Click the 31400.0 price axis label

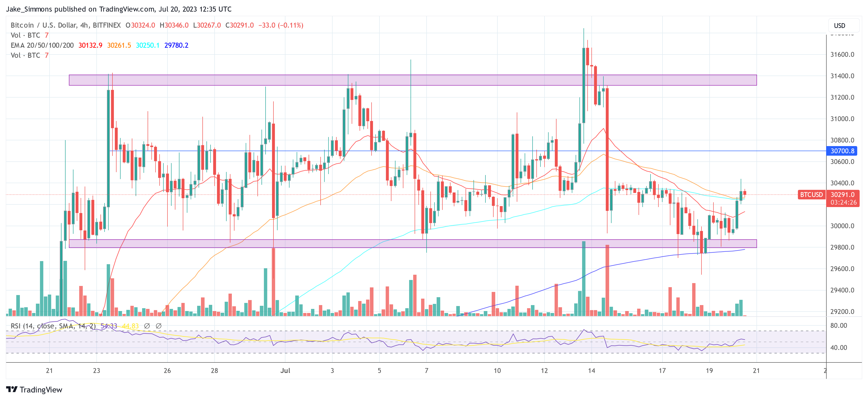tap(842, 76)
